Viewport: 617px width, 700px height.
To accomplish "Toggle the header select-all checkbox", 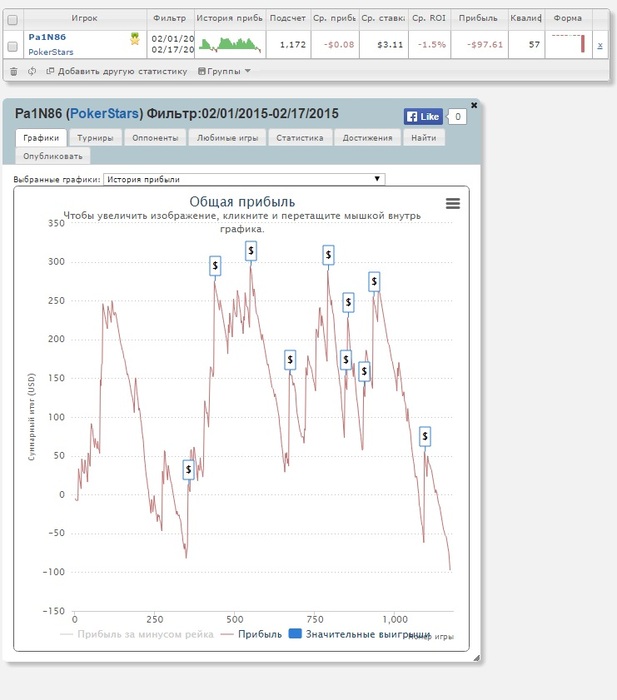I will click(x=13, y=20).
